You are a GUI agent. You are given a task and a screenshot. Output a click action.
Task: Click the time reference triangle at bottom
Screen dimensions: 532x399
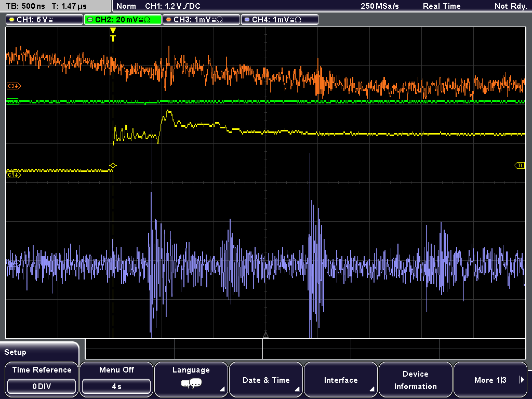click(x=265, y=335)
